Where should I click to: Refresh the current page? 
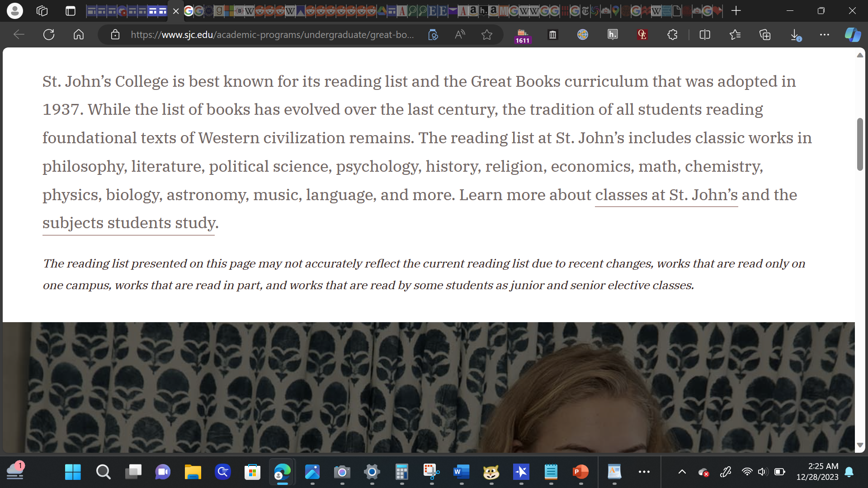[x=49, y=34]
